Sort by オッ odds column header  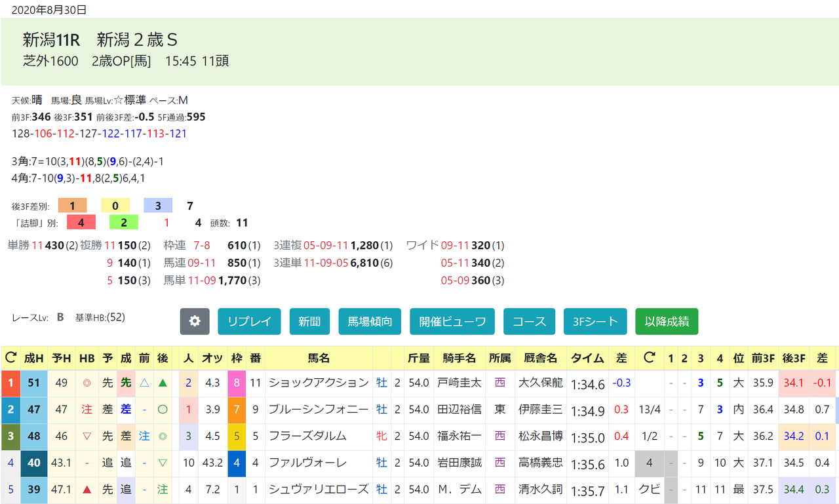[x=212, y=358]
